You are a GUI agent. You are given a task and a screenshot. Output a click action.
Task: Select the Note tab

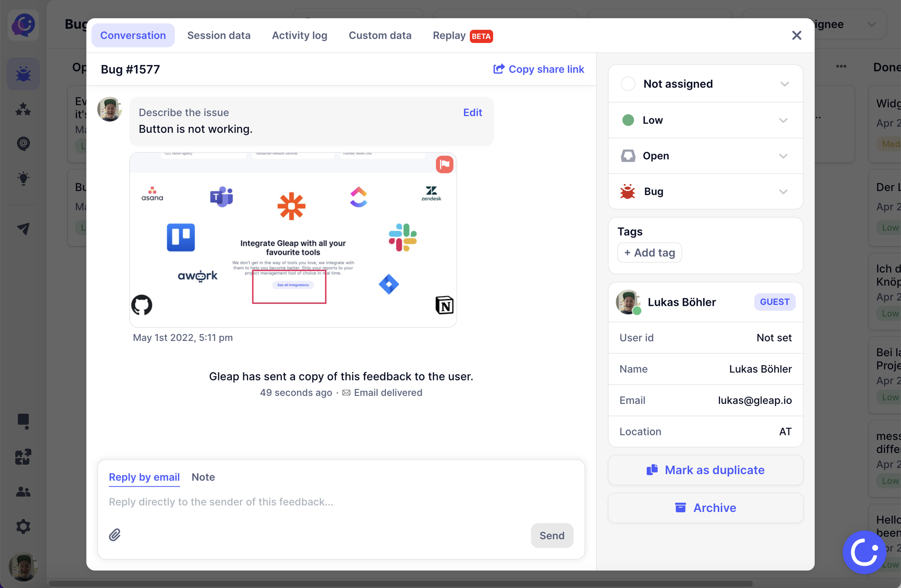pyautogui.click(x=203, y=477)
